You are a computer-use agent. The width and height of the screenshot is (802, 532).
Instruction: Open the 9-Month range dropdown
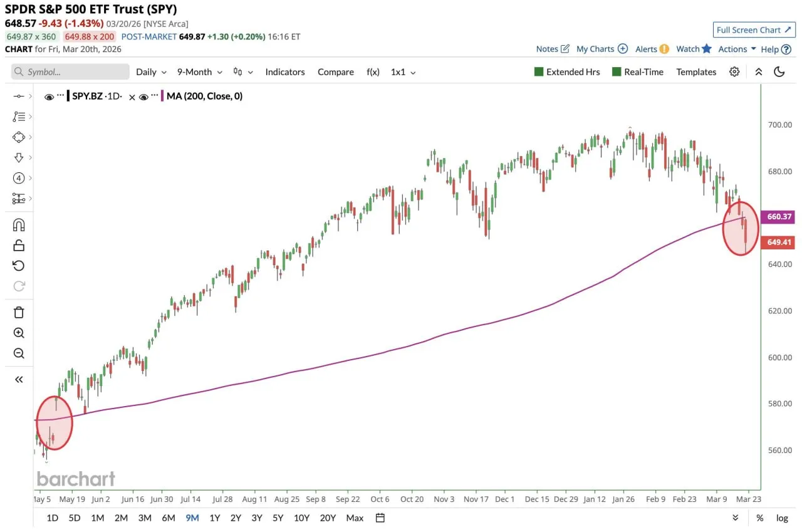click(199, 71)
